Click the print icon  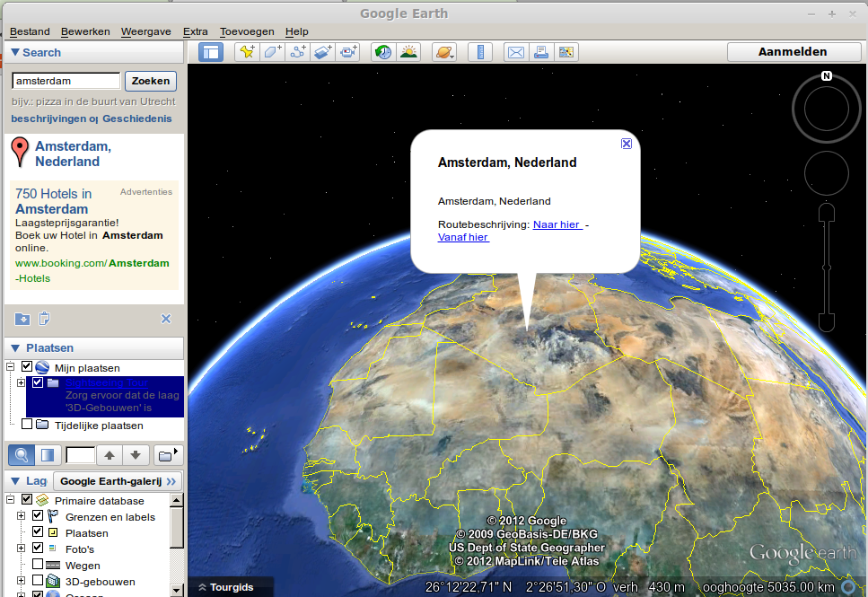click(541, 52)
